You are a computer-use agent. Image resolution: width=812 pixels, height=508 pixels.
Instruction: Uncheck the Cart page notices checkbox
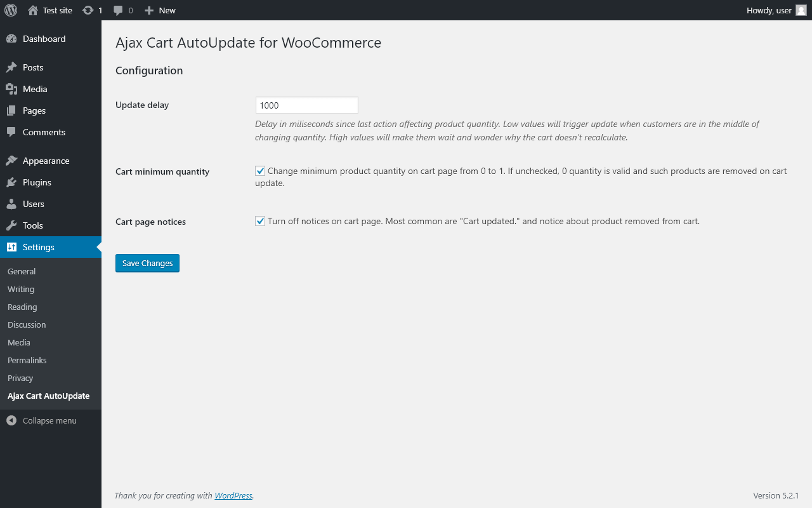point(260,221)
